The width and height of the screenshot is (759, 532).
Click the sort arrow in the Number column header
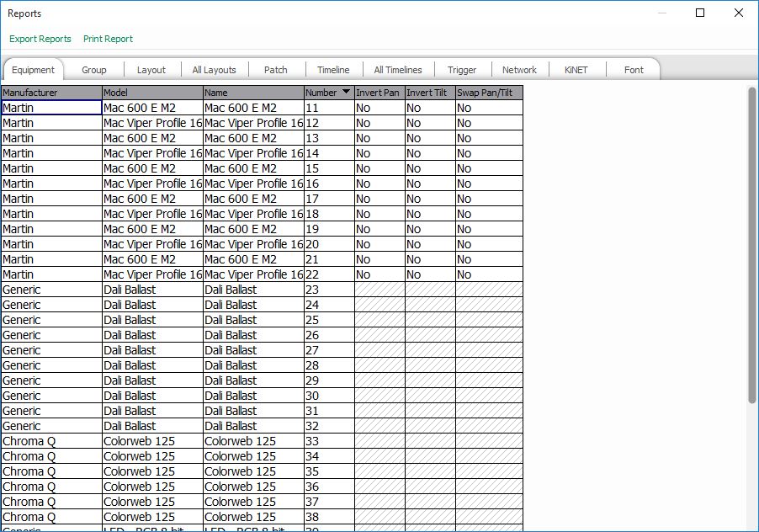(346, 92)
